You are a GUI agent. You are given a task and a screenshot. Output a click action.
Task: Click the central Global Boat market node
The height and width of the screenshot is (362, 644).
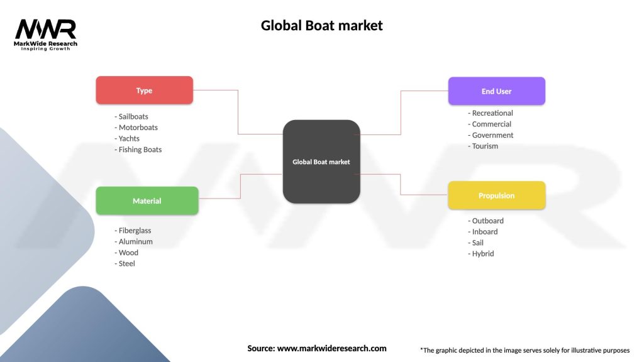(321, 162)
